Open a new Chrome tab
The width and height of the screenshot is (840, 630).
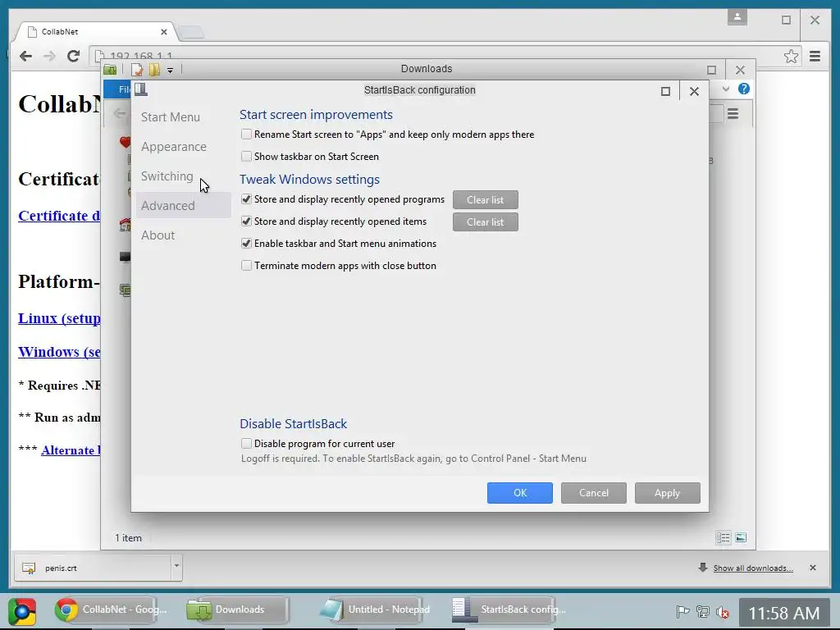tap(190, 32)
